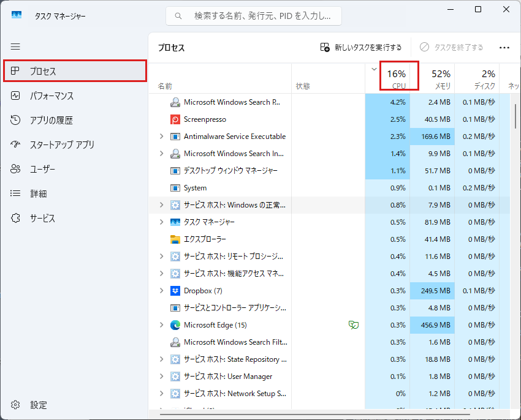
Task: Select the Microsoft Windows Search Filt... row
Action: 329,342
